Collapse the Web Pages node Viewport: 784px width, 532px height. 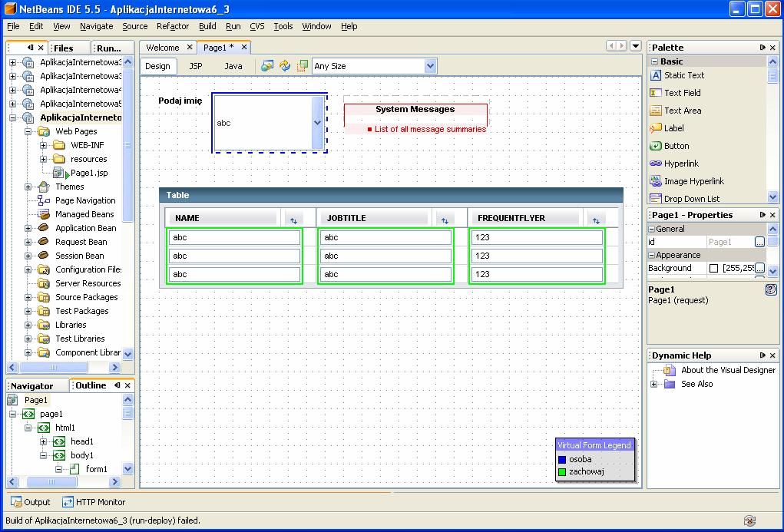[x=28, y=131]
